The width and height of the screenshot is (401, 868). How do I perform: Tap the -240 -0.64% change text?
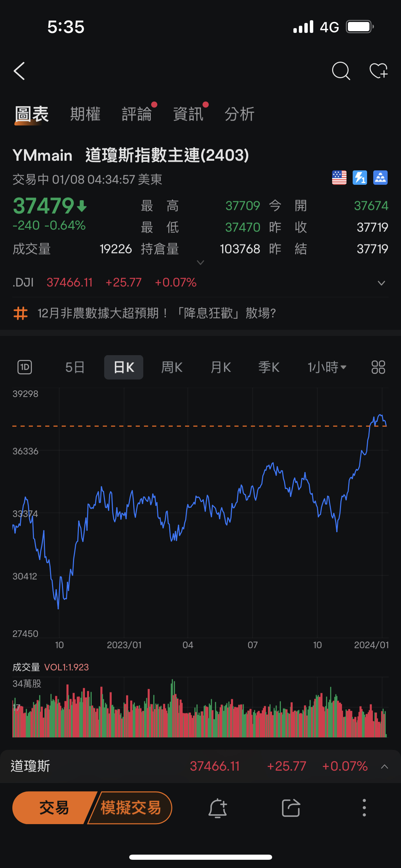click(x=49, y=225)
